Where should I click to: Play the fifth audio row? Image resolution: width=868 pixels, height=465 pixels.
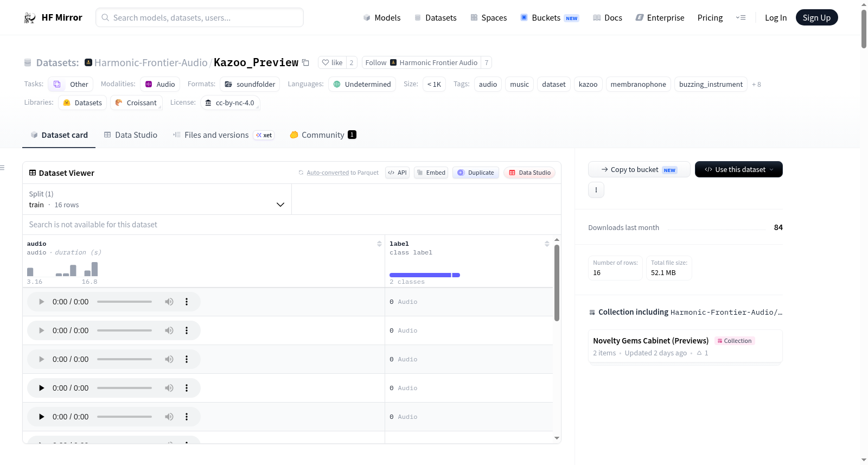click(x=42, y=417)
